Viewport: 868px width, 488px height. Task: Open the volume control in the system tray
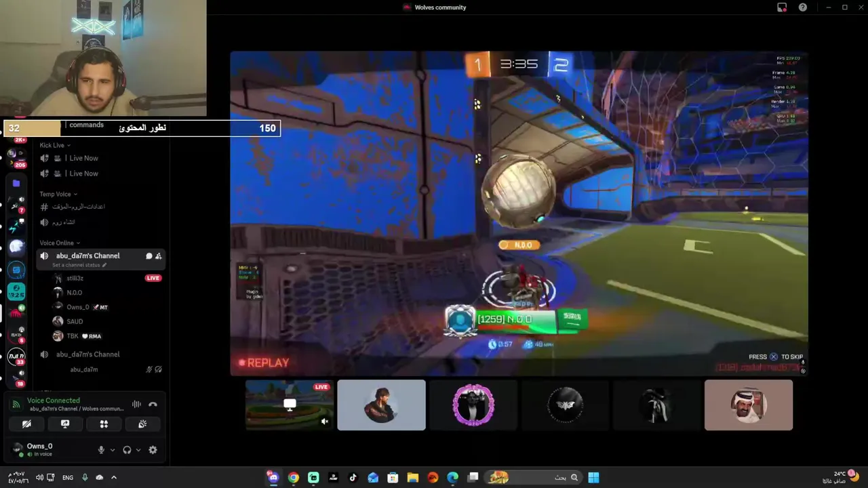tap(39, 477)
